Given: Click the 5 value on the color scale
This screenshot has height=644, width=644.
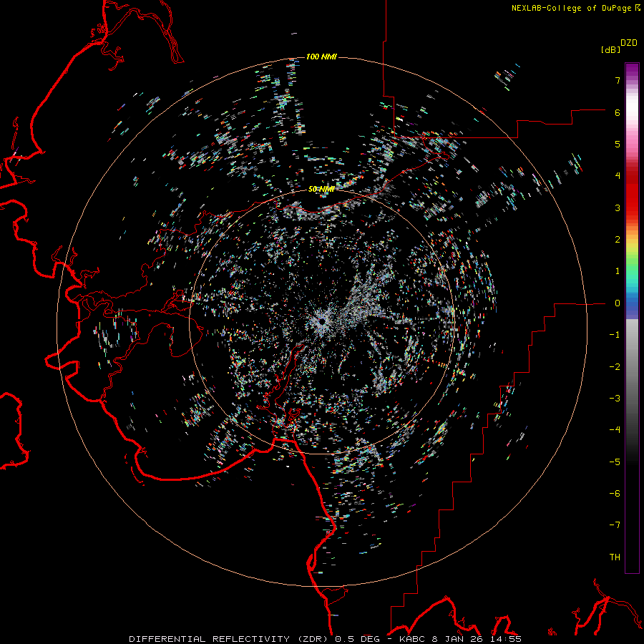Looking at the screenshot, I should [x=618, y=144].
